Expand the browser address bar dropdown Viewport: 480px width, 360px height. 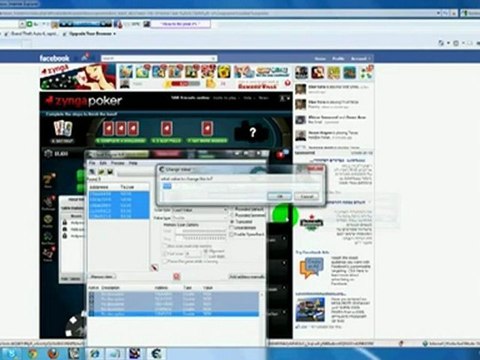click(438, 13)
